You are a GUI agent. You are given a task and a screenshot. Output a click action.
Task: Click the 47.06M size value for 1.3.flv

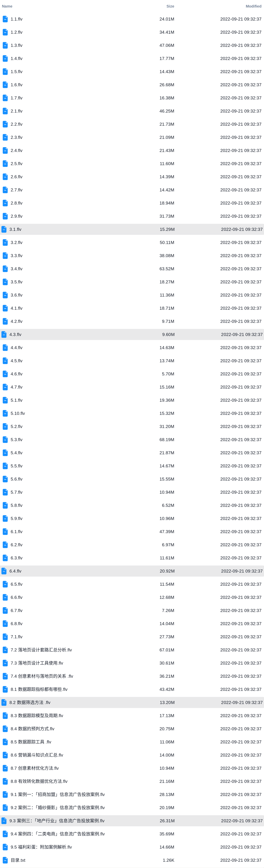coord(167,45)
